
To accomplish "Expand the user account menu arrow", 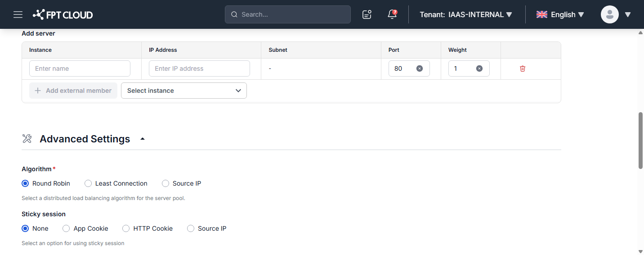I will coord(628,14).
